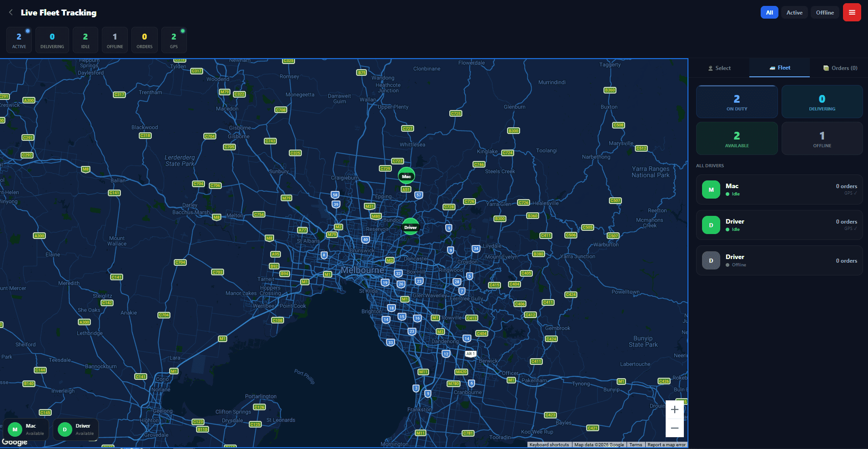The width and height of the screenshot is (868, 449).
Task: Select the Driver marker on the map
Action: coord(410,226)
